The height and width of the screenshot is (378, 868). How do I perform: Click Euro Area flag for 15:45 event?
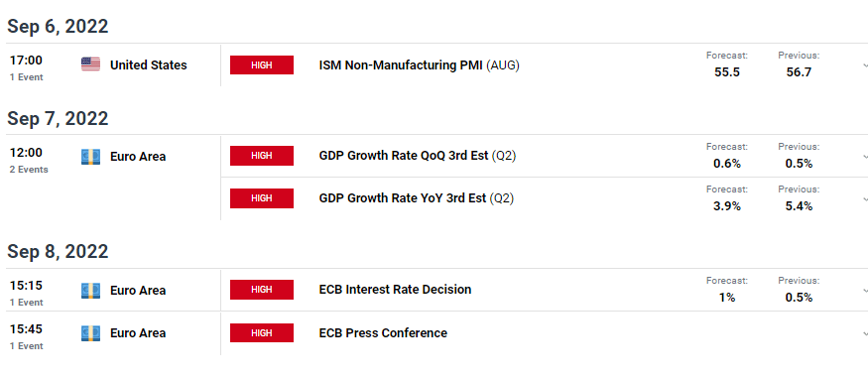[91, 332]
